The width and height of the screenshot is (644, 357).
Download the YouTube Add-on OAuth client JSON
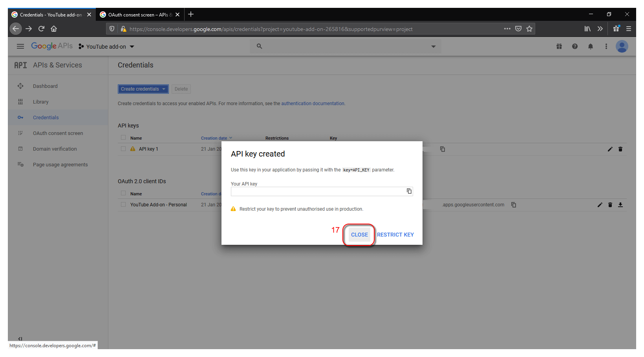620,205
